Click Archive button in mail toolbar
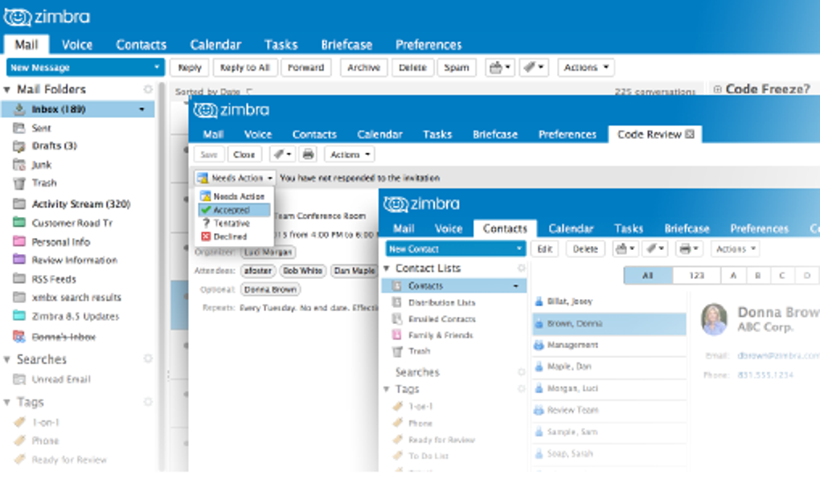 point(364,68)
